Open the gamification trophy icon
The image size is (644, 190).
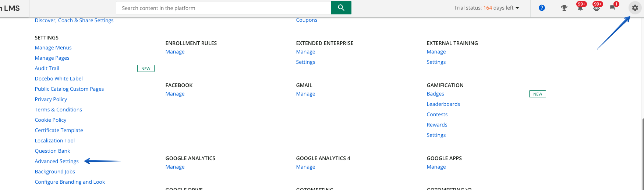pos(564,8)
